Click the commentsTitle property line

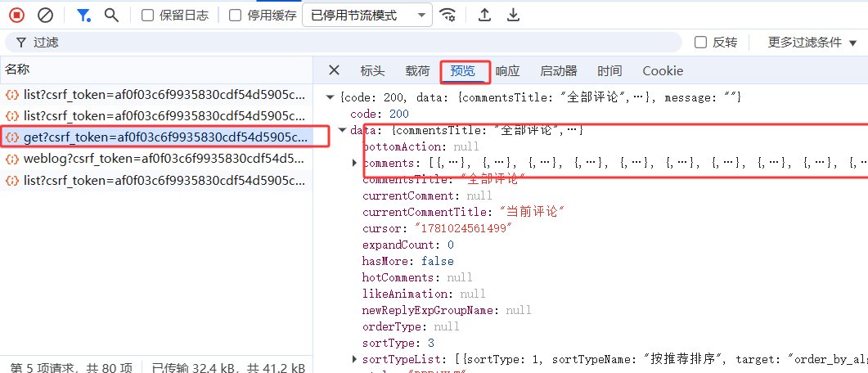point(443,179)
